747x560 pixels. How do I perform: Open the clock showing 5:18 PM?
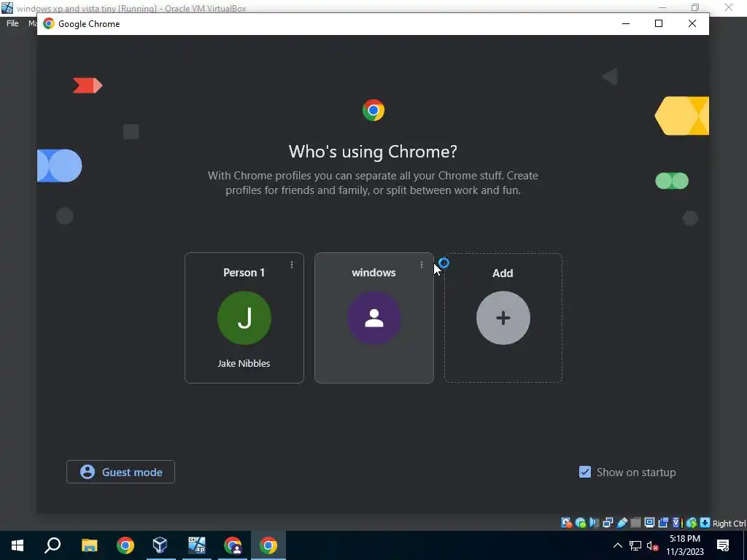[x=684, y=545]
